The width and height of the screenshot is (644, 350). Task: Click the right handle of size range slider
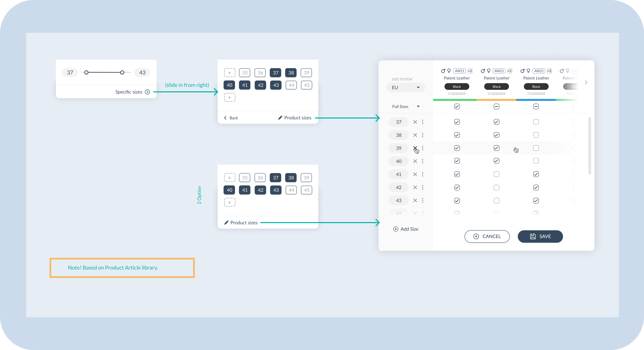click(122, 73)
